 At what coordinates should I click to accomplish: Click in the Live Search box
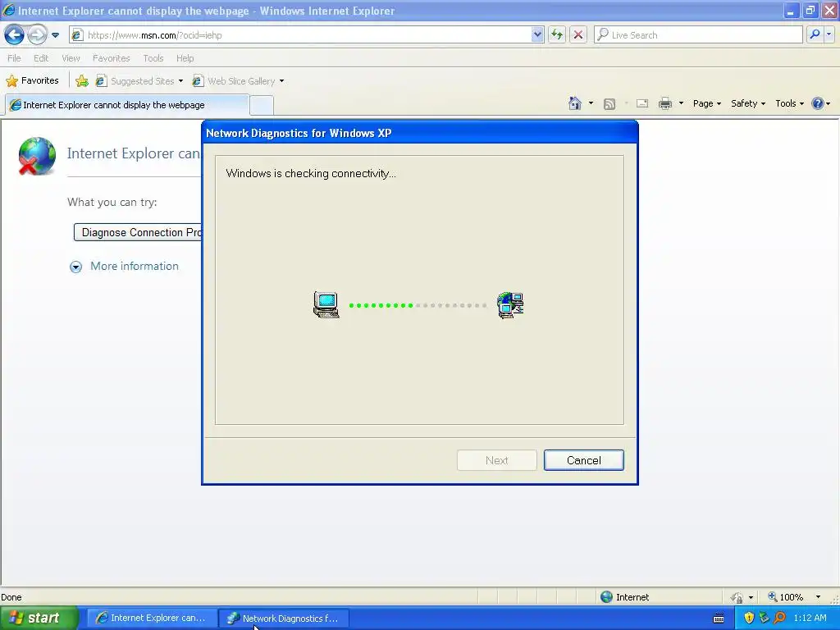point(698,35)
